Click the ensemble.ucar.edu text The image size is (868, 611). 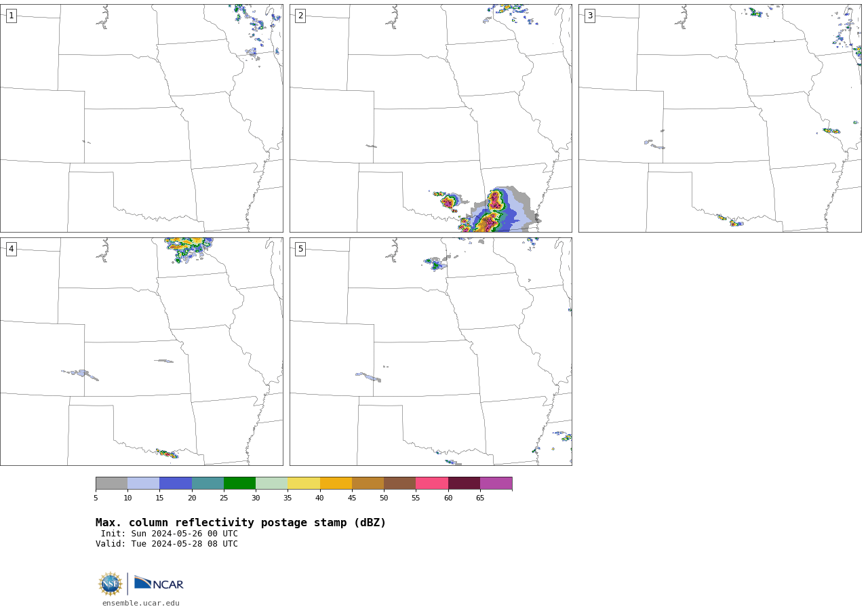pyautogui.click(x=141, y=603)
